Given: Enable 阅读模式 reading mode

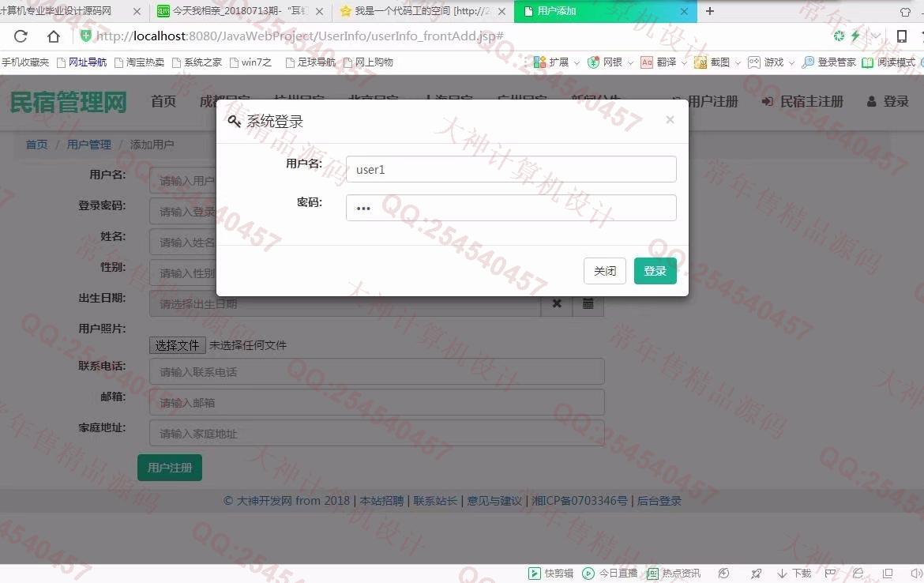Looking at the screenshot, I should click(888, 62).
